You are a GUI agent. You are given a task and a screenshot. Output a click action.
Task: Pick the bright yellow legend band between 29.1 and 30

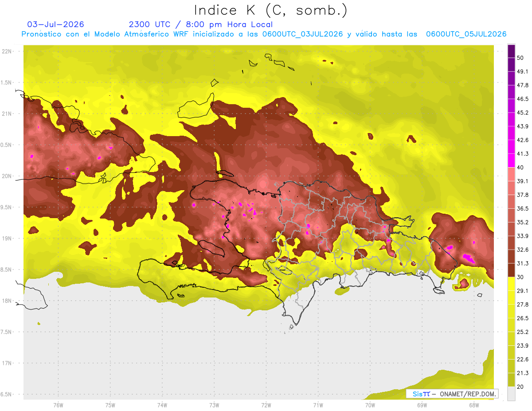(511, 284)
